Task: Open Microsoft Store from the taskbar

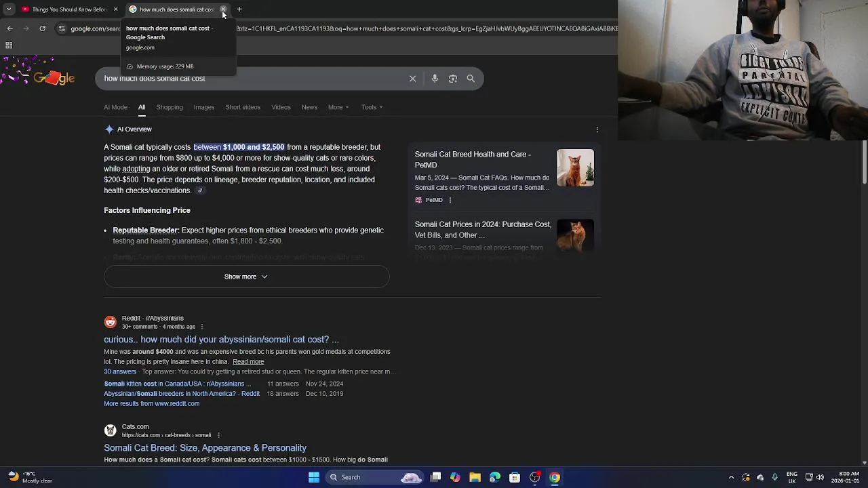Action: point(515,477)
